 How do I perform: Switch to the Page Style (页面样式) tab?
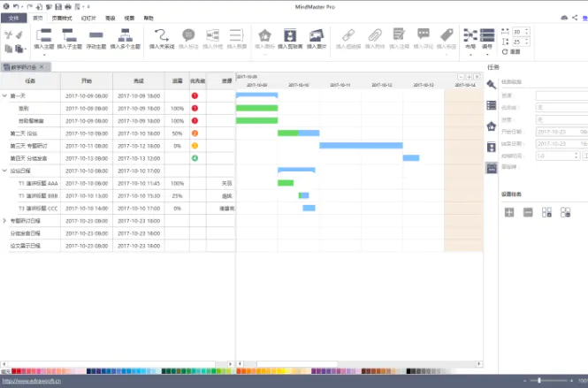[62, 18]
